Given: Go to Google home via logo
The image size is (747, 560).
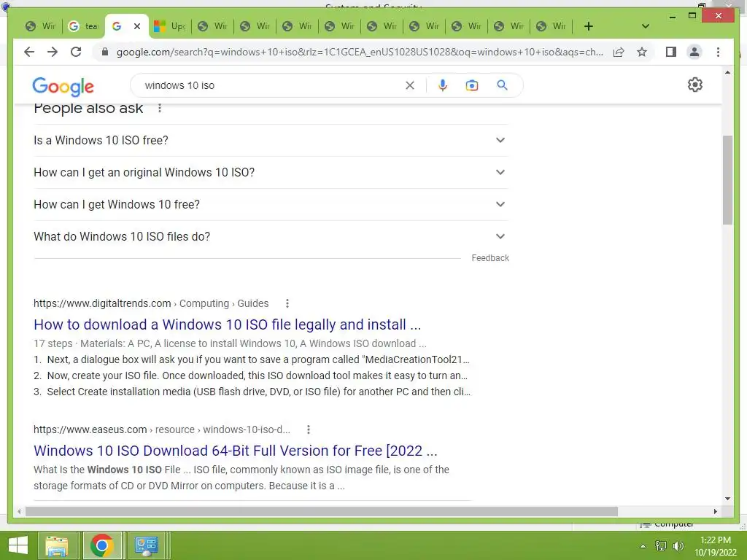Looking at the screenshot, I should (63, 86).
